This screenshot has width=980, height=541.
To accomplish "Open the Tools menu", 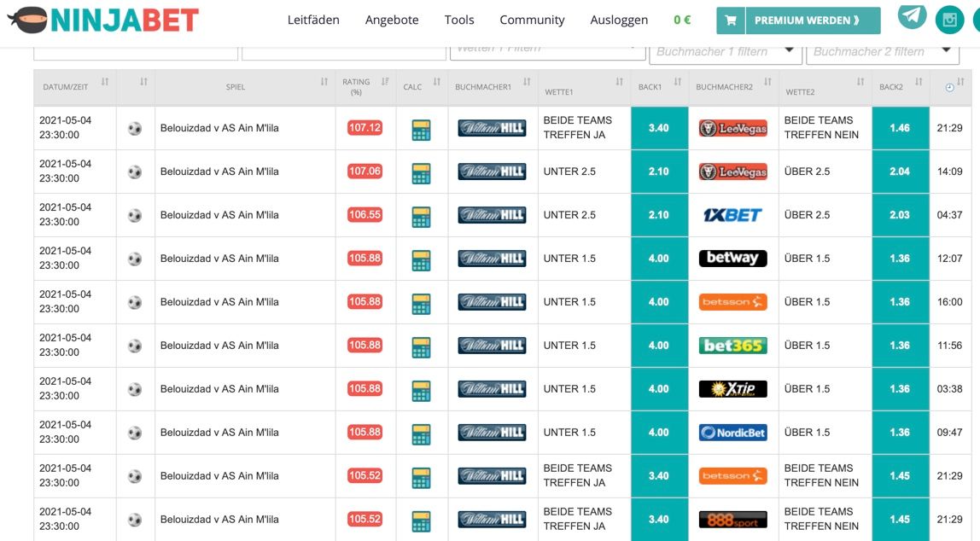I will [x=459, y=20].
